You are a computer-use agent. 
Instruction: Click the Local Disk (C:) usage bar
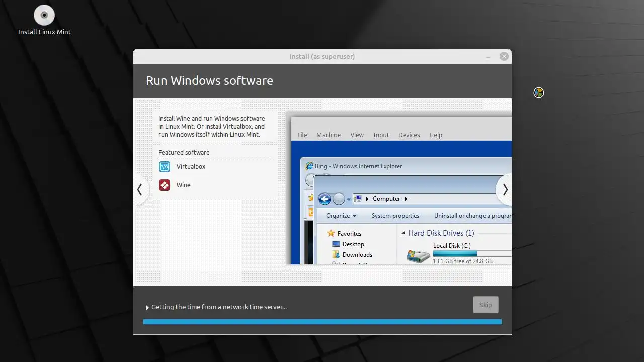(472, 253)
